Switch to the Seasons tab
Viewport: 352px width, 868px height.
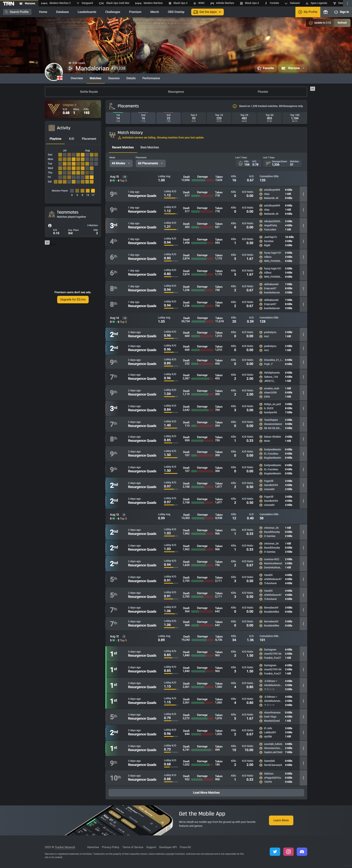(114, 78)
